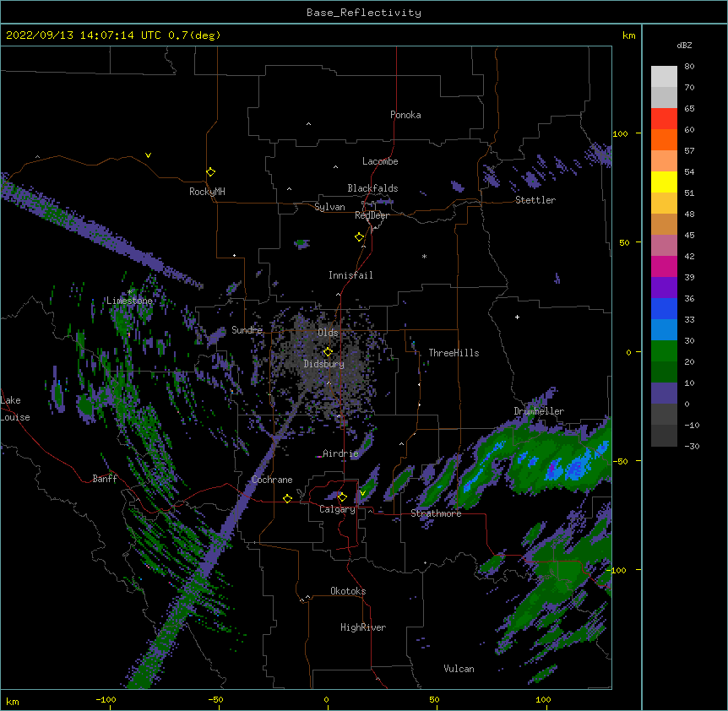The width and height of the screenshot is (728, 711).
Task: Click the asterisk marker above Limestone label
Action: 130,291
